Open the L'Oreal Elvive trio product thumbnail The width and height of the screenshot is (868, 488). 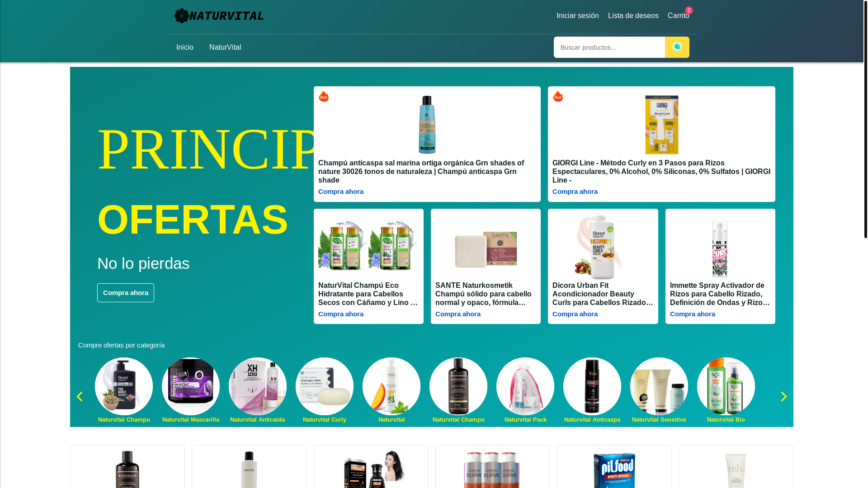tap(492, 469)
